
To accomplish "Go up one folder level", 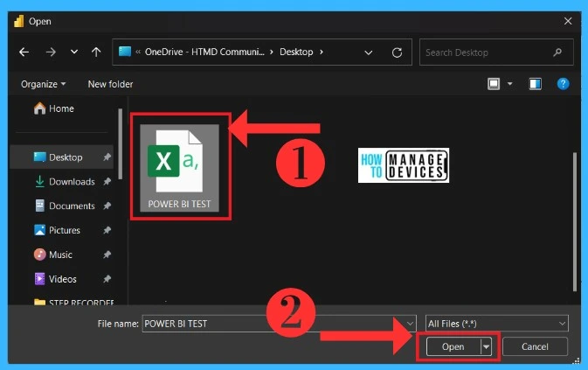I will (96, 52).
